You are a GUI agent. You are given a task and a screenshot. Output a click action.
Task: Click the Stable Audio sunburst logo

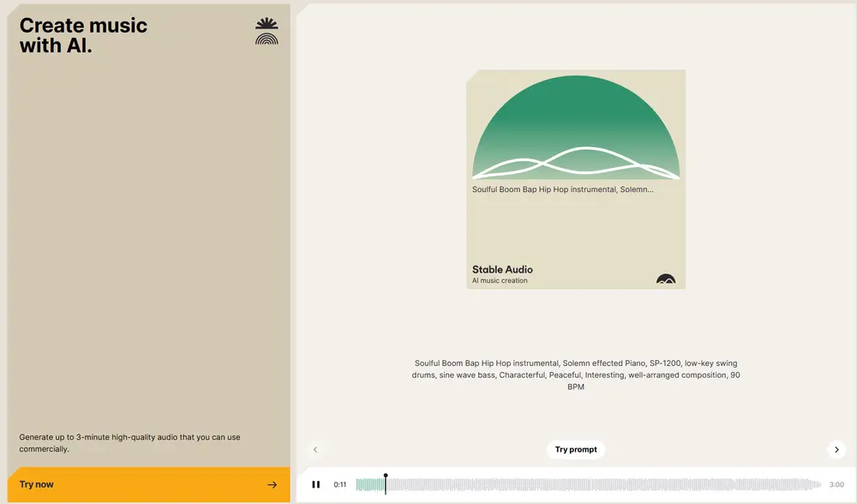[x=267, y=31]
